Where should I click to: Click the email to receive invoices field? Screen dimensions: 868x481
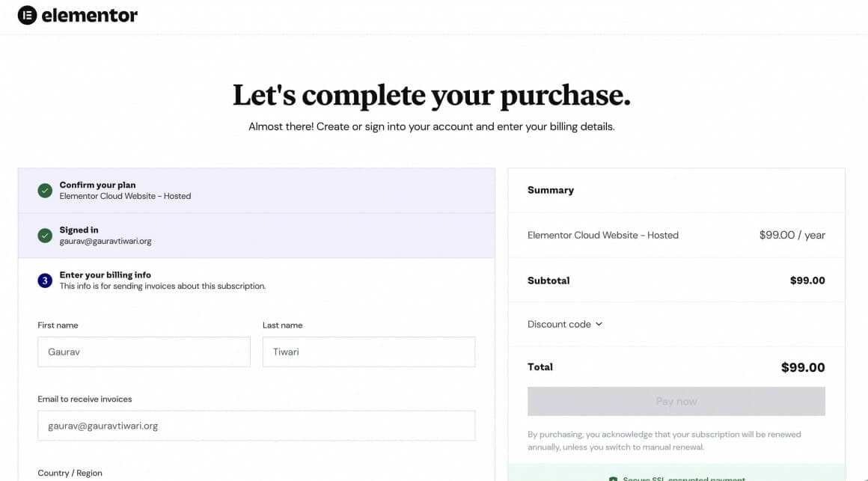pyautogui.click(x=256, y=426)
